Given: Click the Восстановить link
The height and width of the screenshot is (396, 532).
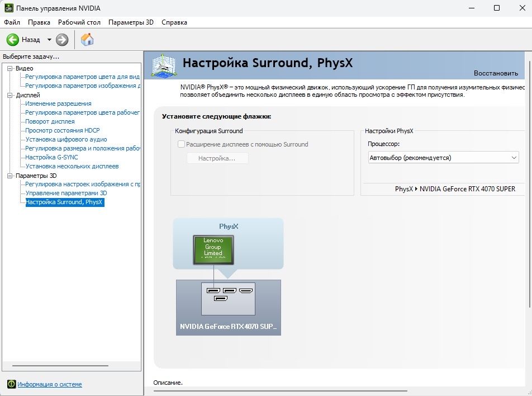Looking at the screenshot, I should coord(496,73).
